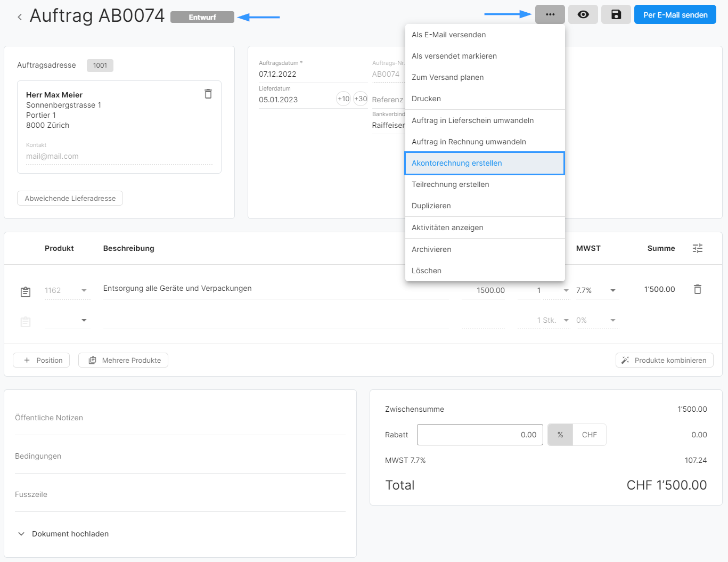
Task: Open Aktivitäten anzeigen
Action: click(x=485, y=227)
